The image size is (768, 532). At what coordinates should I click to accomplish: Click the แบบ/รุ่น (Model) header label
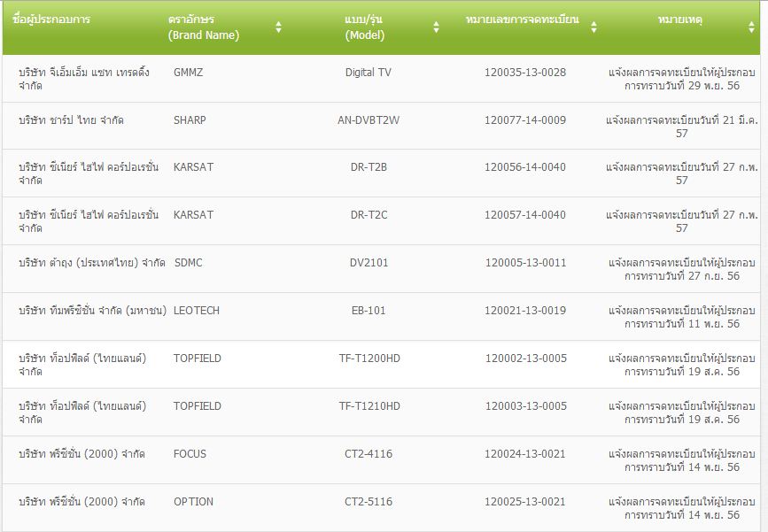(364, 27)
